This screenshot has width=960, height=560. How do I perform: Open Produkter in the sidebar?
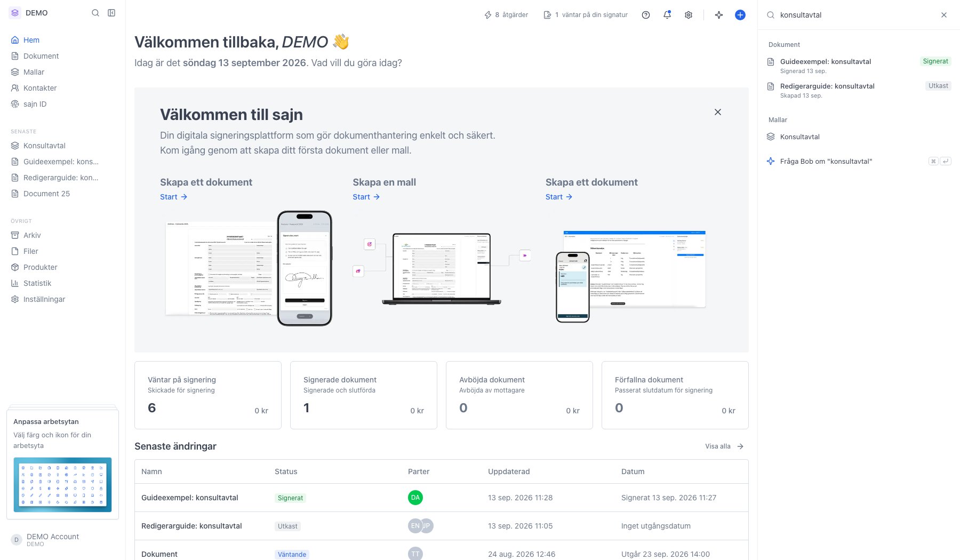(62, 267)
